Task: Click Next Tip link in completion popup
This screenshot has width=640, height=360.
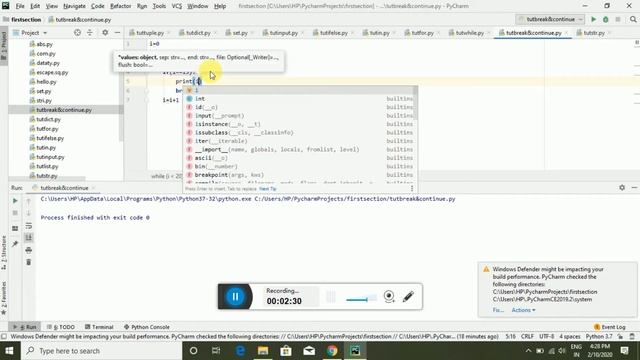Action: [x=268, y=189]
